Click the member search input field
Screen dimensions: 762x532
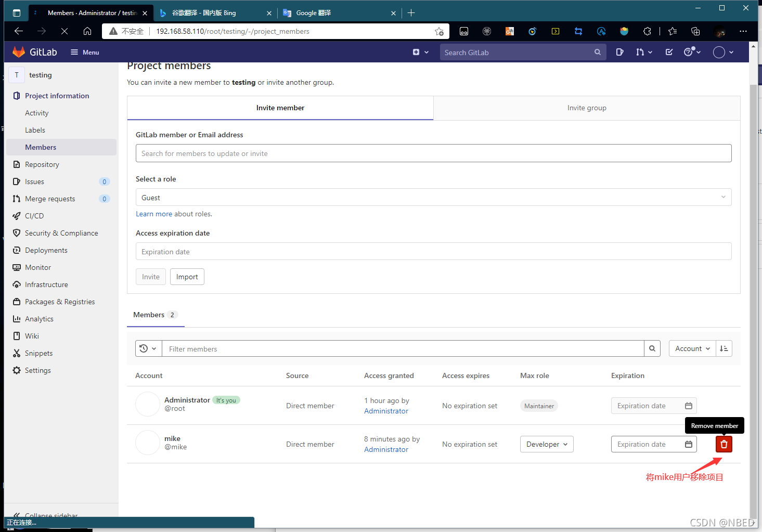433,153
